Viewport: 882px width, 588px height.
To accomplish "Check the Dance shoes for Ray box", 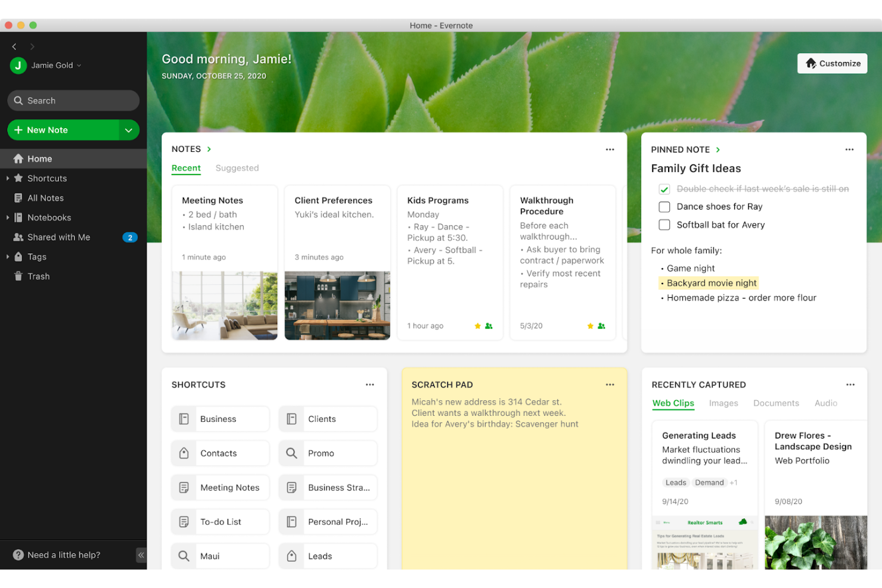I will (664, 207).
